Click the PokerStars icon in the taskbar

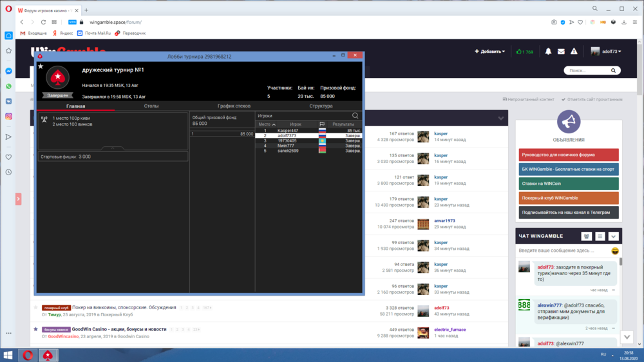click(x=47, y=355)
